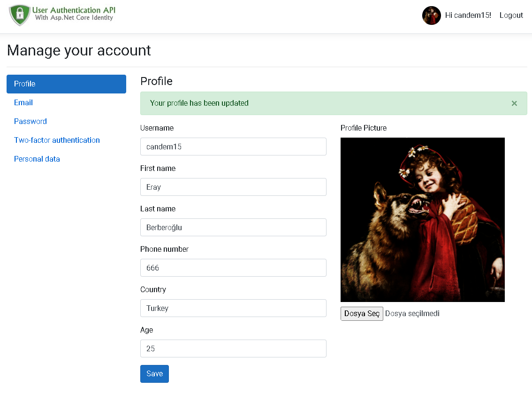Click the user avatar in the header
This screenshot has height=395, width=532.
(431, 15)
